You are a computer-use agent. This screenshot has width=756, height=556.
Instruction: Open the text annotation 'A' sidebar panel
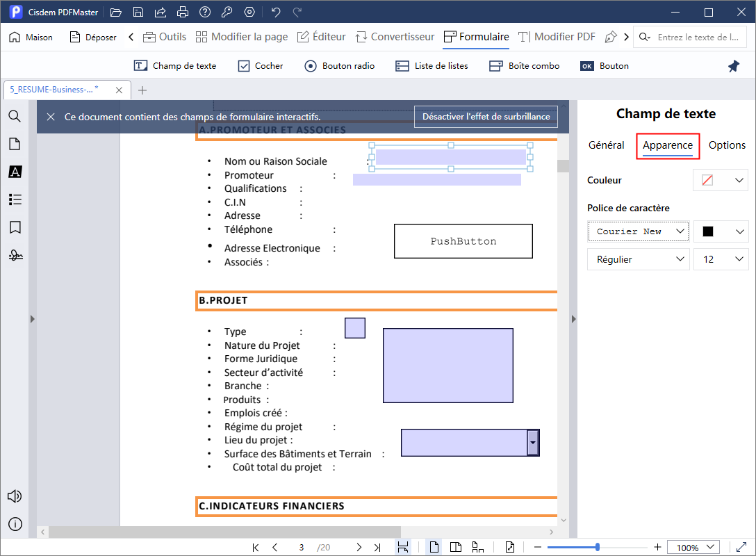click(15, 172)
